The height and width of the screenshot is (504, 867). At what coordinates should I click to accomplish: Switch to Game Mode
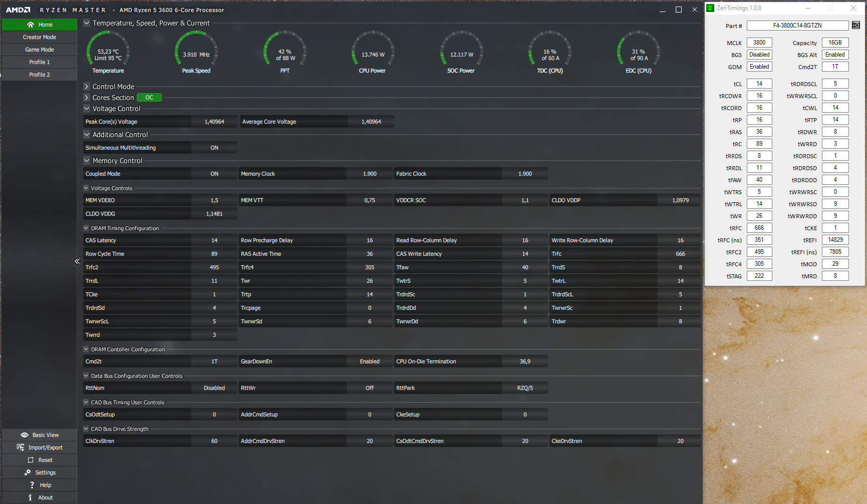coord(40,50)
